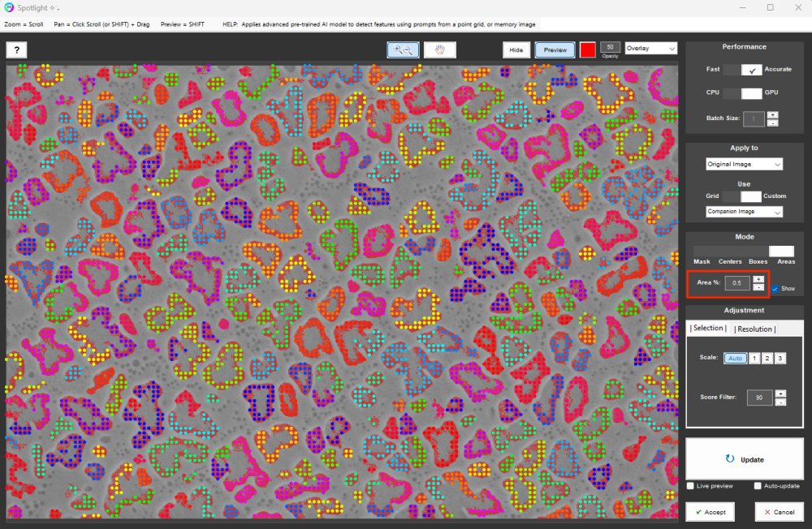Click the Accept button
This screenshot has width=812, height=529.
tap(710, 512)
